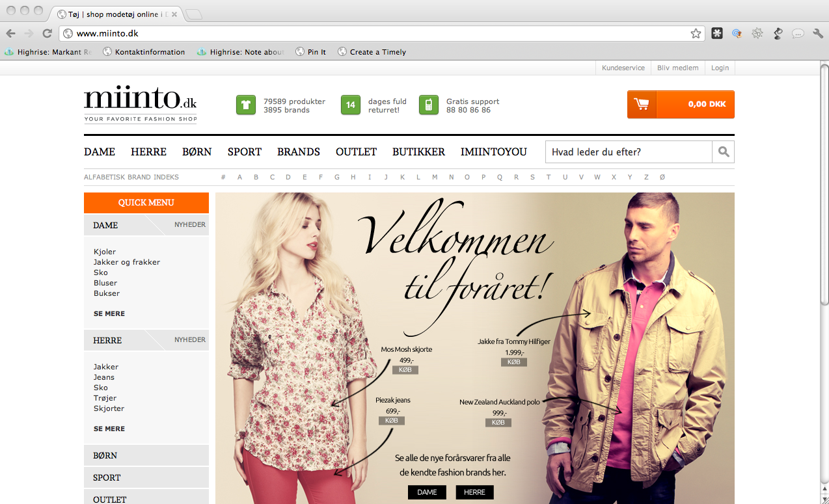Open Kundeservice link
Screen dimensions: 829x504
coord(623,68)
